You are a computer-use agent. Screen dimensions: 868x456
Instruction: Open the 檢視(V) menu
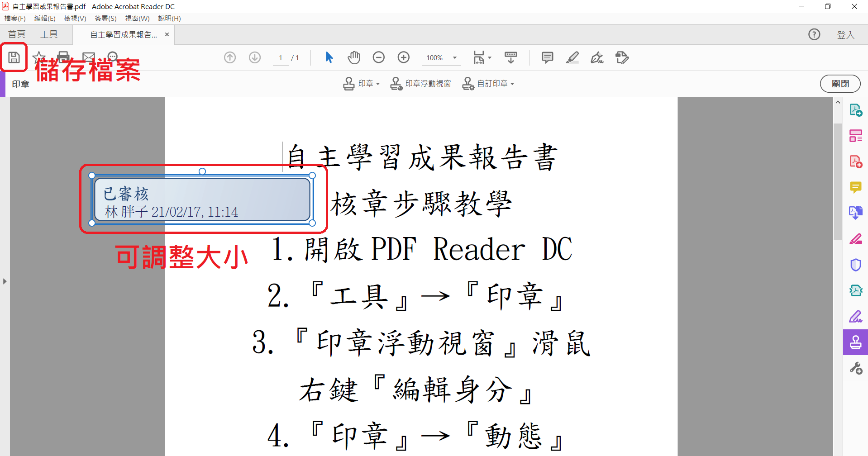pos(75,19)
